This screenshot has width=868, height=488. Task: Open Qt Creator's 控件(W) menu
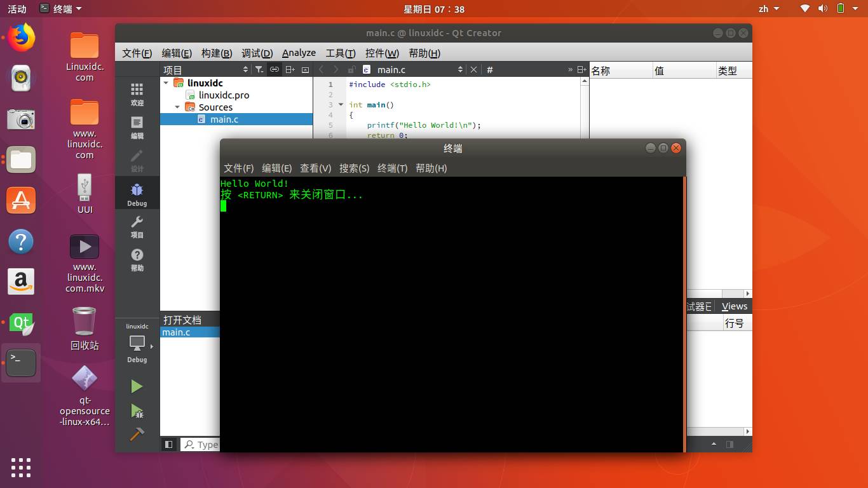click(x=382, y=53)
